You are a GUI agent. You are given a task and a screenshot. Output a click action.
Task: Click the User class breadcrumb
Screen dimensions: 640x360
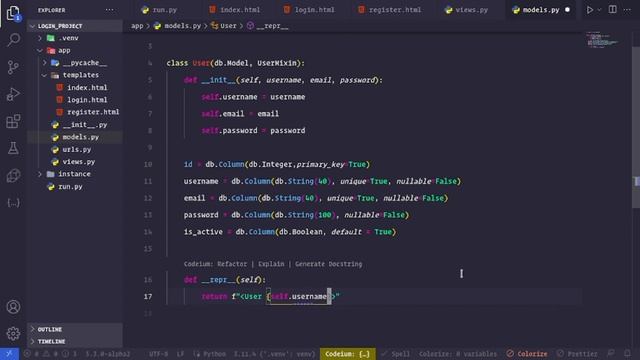pos(224,26)
